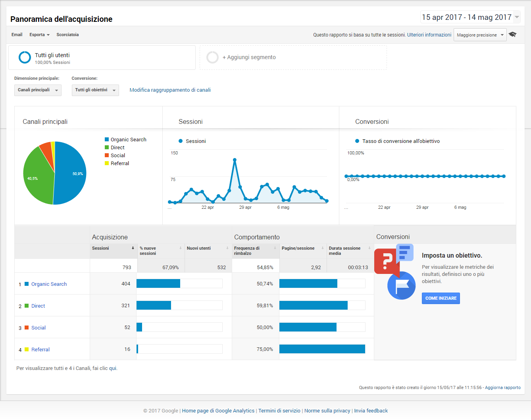Click the Aggiungi segmento empty circle icon
Screen dimensions: 531x420
tap(212, 57)
